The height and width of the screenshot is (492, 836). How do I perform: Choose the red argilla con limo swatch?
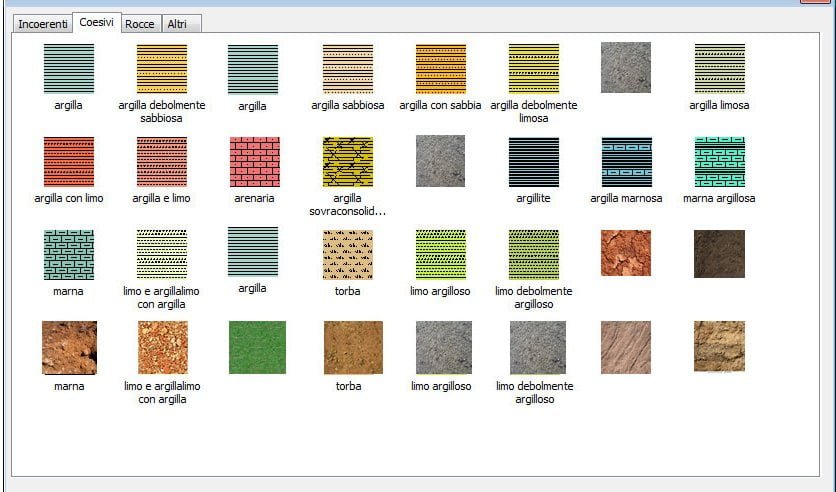tap(68, 162)
